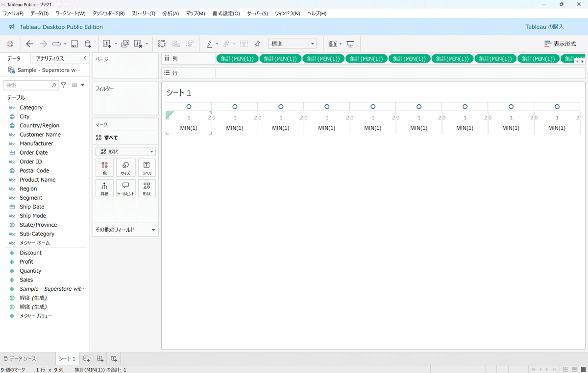Click the first circle mark in the view
The height and width of the screenshot is (373, 588).
pyautogui.click(x=189, y=107)
